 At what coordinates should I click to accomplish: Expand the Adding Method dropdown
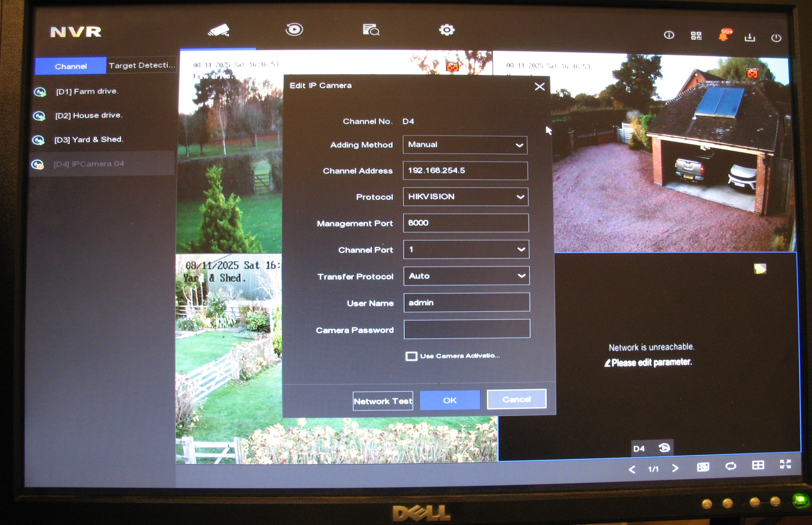[465, 145]
